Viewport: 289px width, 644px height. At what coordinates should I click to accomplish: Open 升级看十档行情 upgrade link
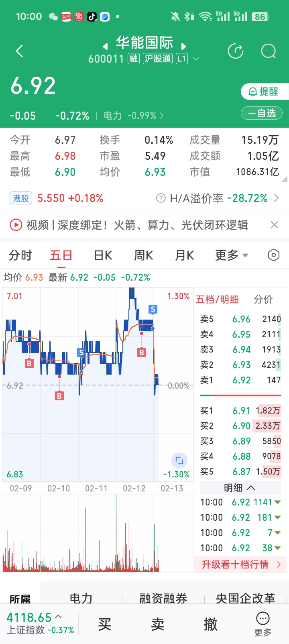click(240, 565)
